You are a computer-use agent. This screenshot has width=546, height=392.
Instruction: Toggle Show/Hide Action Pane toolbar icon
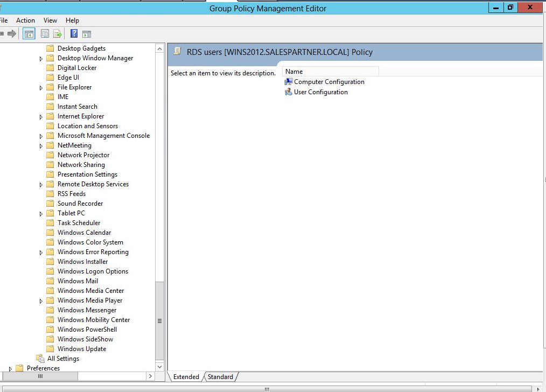click(x=87, y=34)
